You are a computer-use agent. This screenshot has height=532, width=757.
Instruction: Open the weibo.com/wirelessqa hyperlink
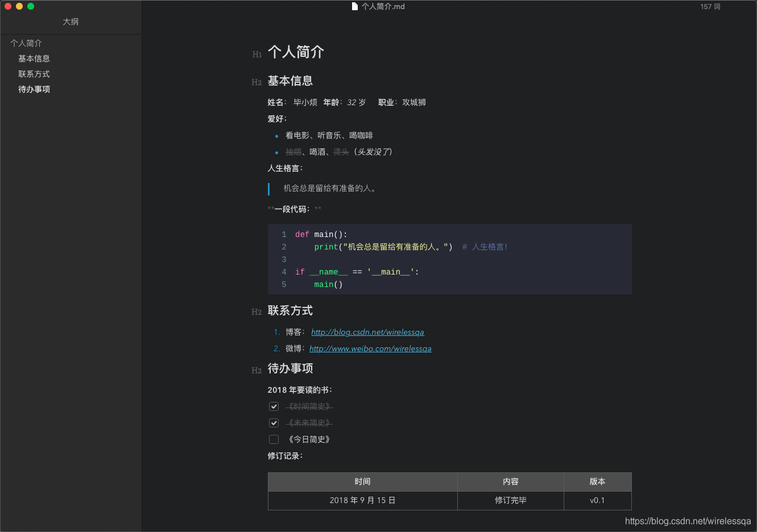tap(370, 348)
